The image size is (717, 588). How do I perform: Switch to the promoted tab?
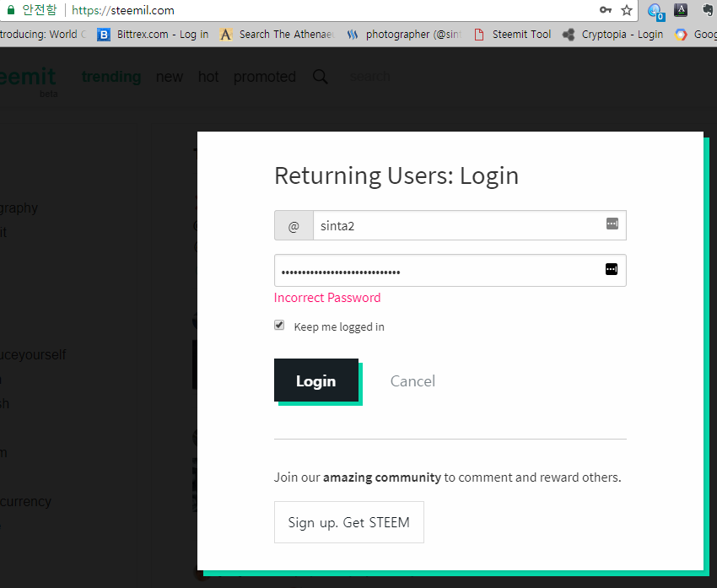coord(264,77)
